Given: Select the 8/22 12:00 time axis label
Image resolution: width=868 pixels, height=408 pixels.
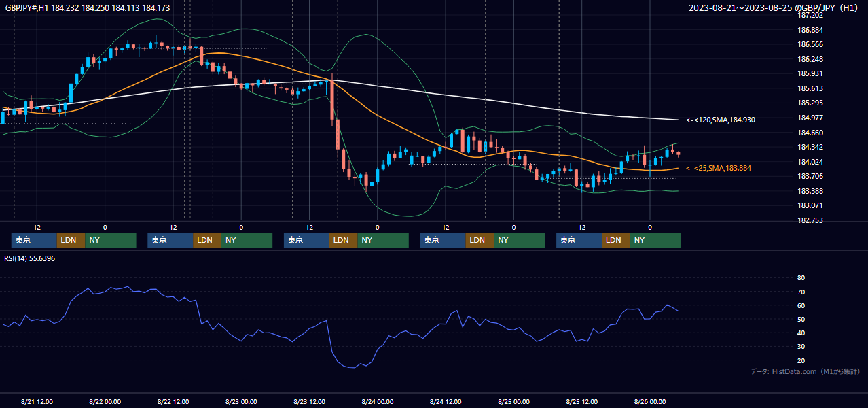Looking at the screenshot, I should tap(173, 401).
